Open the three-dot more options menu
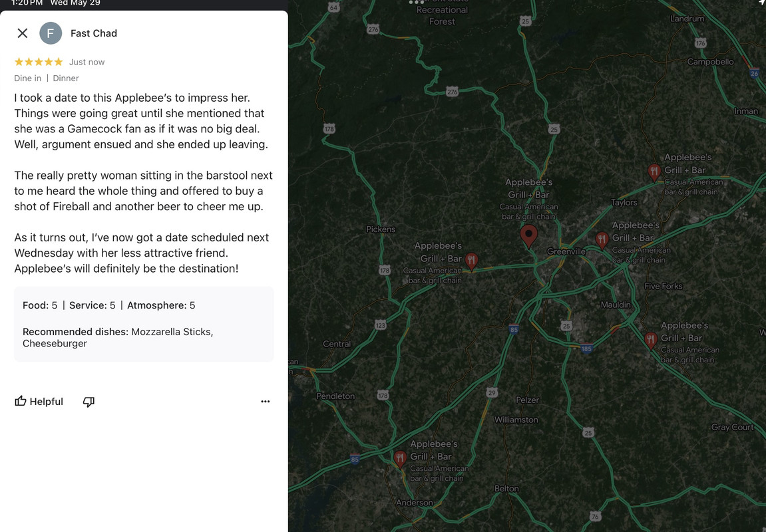 (266, 401)
